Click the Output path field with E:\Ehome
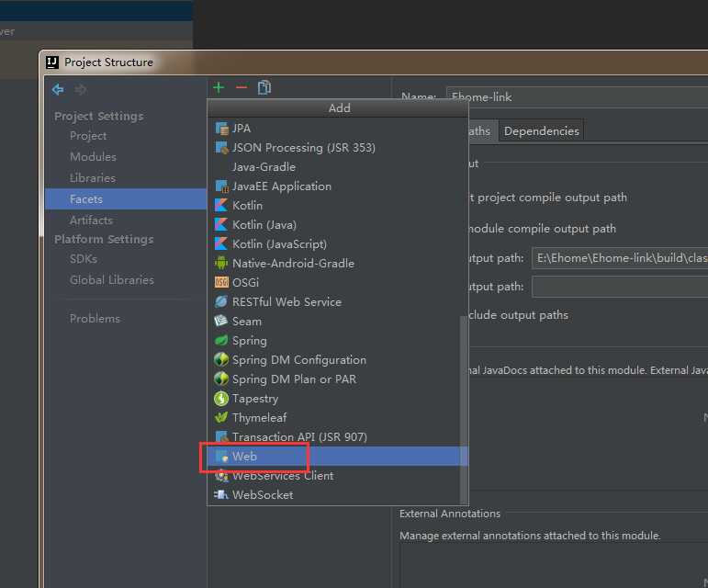Screen dimensions: 708x588 (x=620, y=258)
